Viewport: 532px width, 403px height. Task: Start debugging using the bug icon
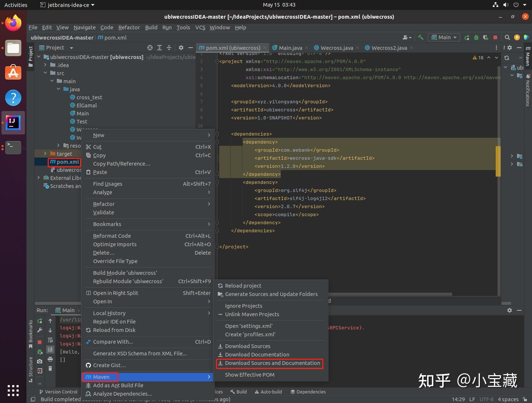tap(477, 37)
